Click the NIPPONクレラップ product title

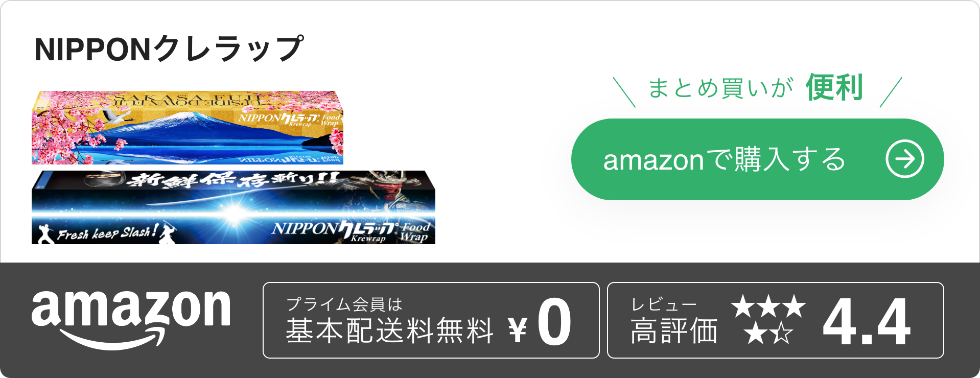[169, 49]
